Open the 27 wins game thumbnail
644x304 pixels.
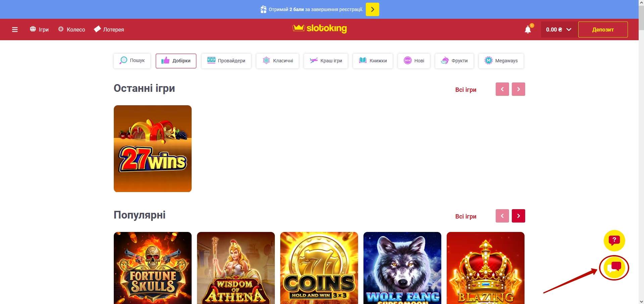pos(153,148)
